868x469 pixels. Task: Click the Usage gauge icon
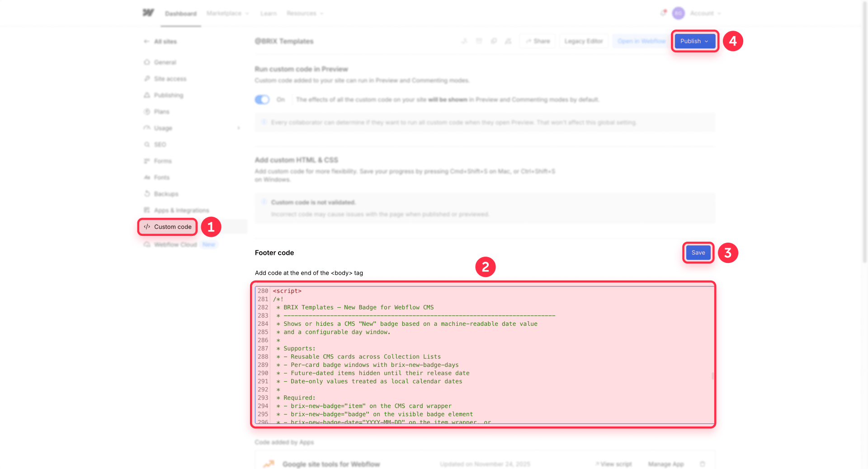(x=147, y=128)
